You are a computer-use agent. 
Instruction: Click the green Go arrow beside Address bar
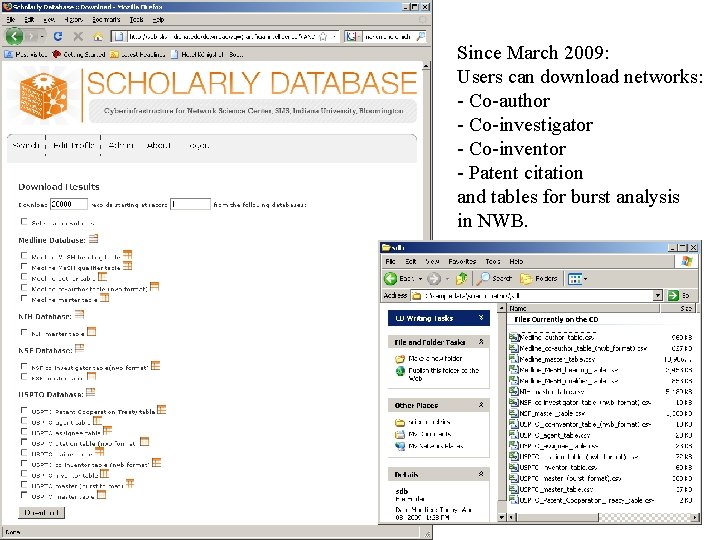tap(673, 296)
